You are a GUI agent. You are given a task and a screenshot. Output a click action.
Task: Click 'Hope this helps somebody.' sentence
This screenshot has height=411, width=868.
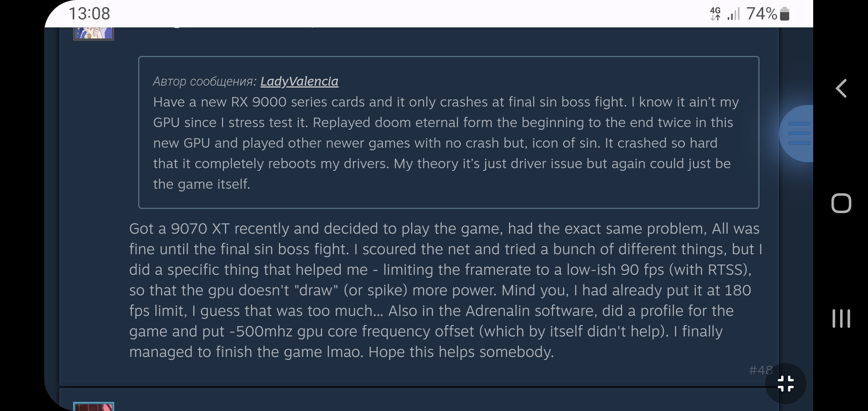461,352
